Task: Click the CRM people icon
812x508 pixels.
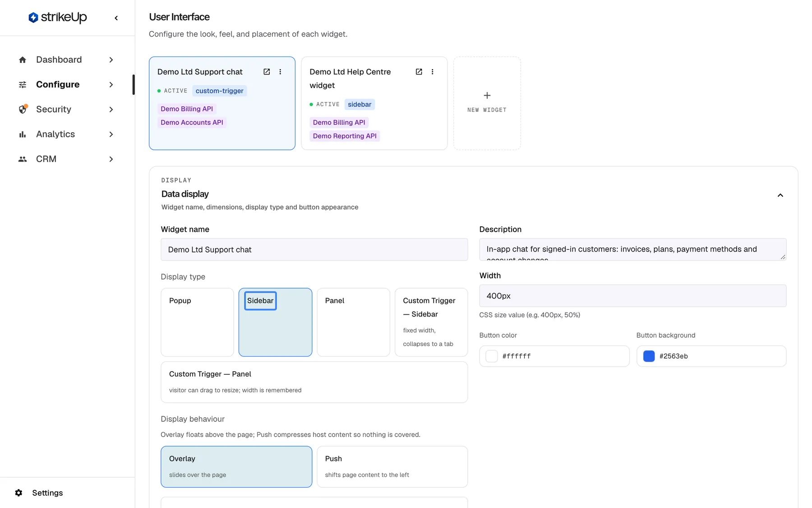Action: click(23, 159)
